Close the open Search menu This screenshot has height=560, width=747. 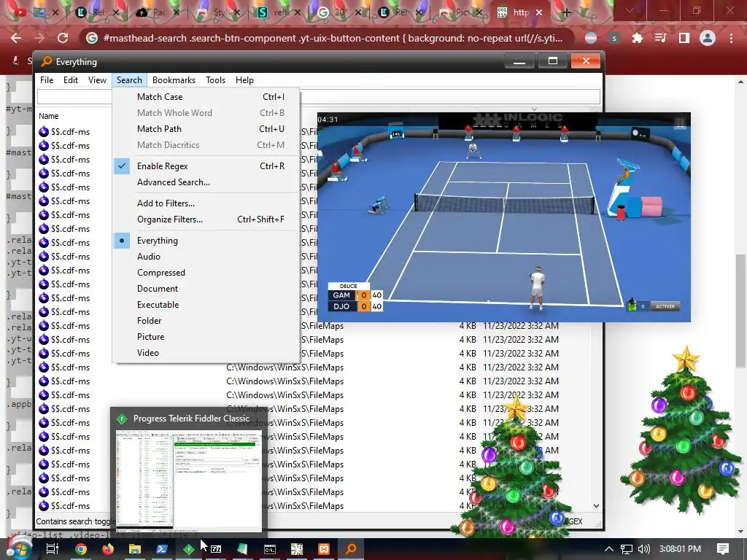129,80
